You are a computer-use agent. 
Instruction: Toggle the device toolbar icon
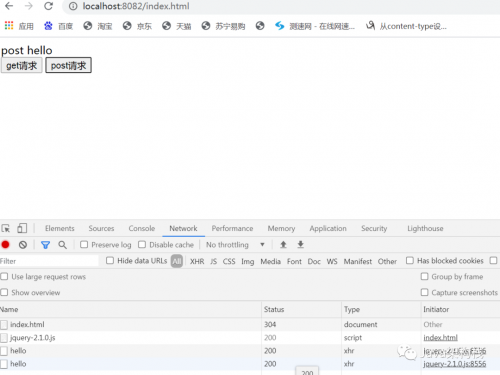click(22, 228)
